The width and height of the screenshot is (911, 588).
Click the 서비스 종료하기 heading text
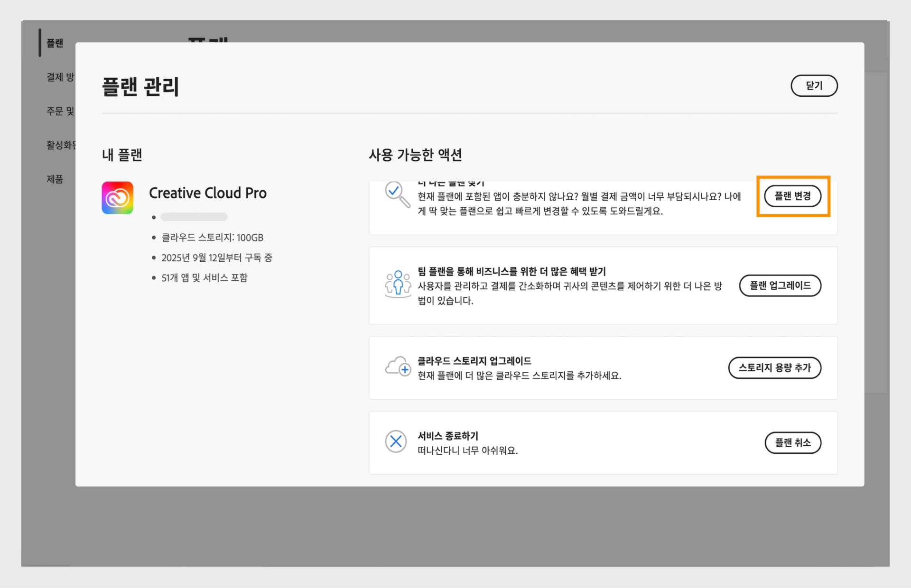tap(448, 435)
